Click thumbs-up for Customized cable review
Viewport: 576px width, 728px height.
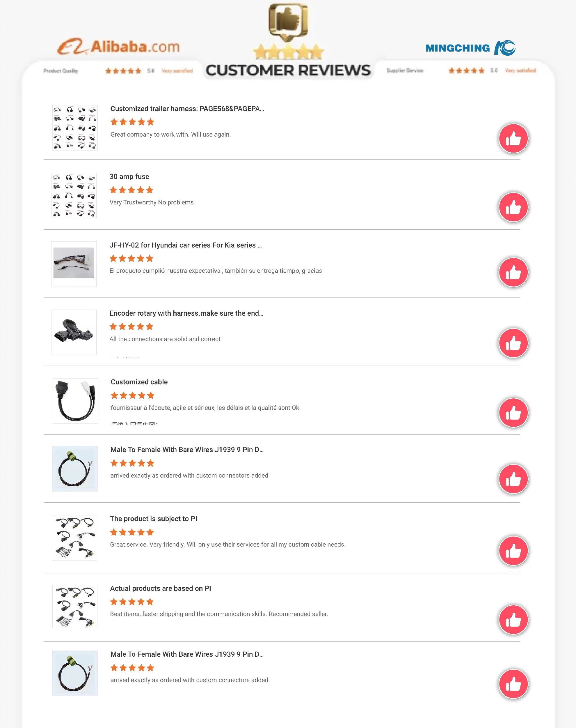pos(513,413)
